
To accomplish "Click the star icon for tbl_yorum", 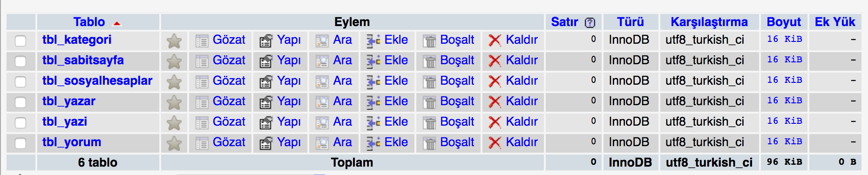I will point(174,144).
